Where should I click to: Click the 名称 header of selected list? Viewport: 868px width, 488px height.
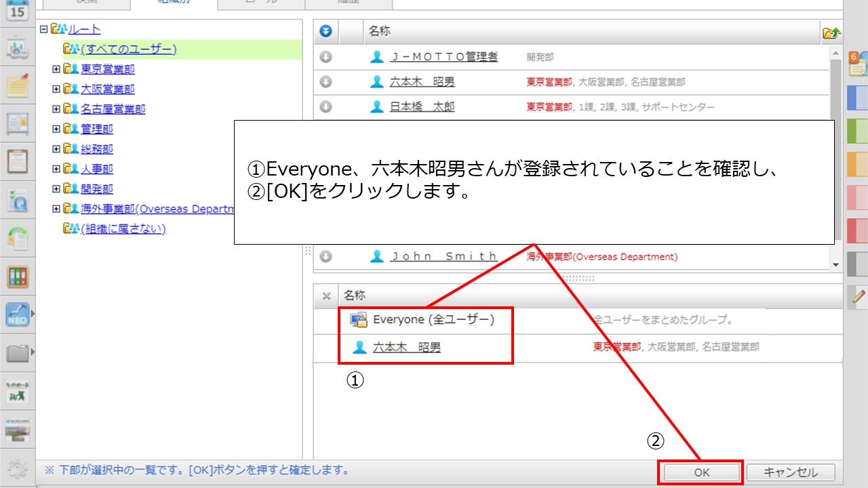click(x=355, y=296)
